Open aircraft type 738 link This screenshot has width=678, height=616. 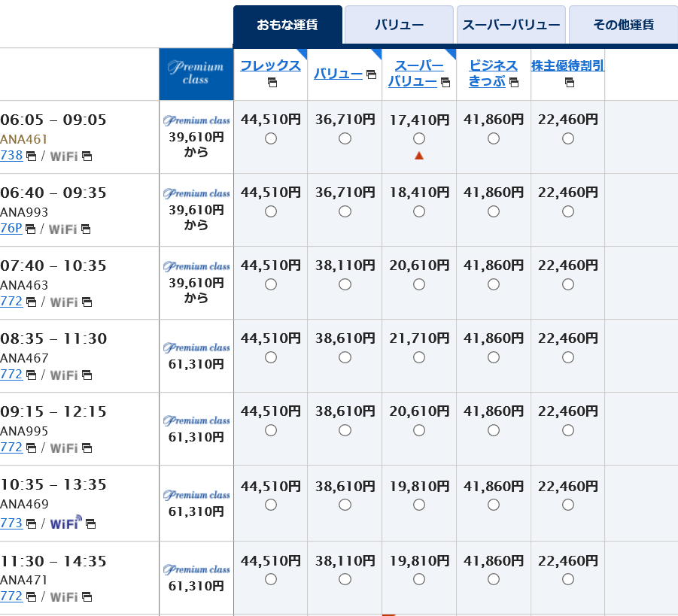point(11,155)
